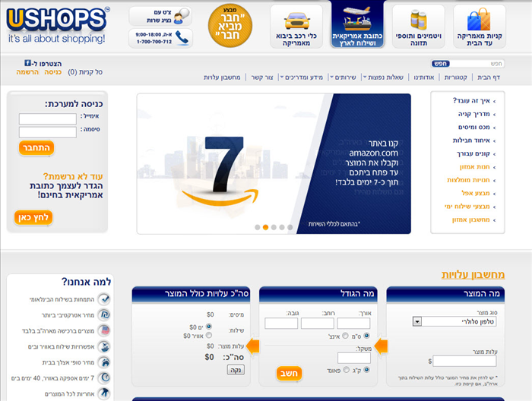Open the yellow car import tile

[x=296, y=26]
